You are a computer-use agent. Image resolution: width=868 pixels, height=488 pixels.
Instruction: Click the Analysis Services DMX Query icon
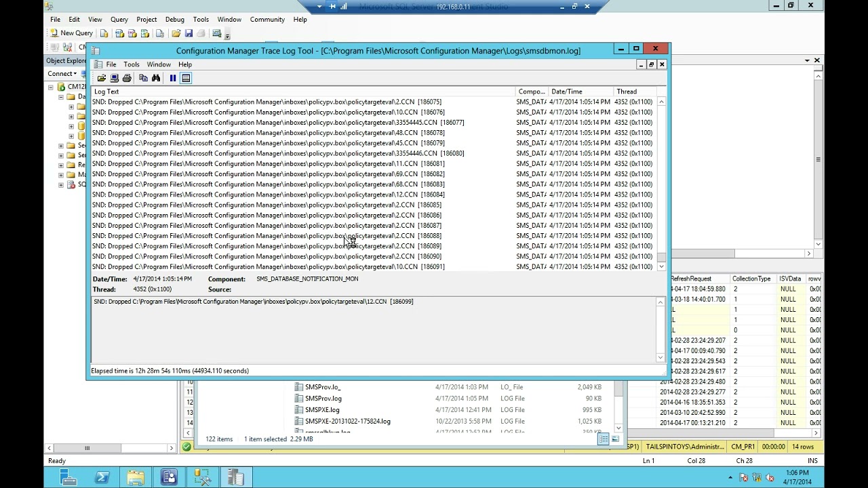132,33
